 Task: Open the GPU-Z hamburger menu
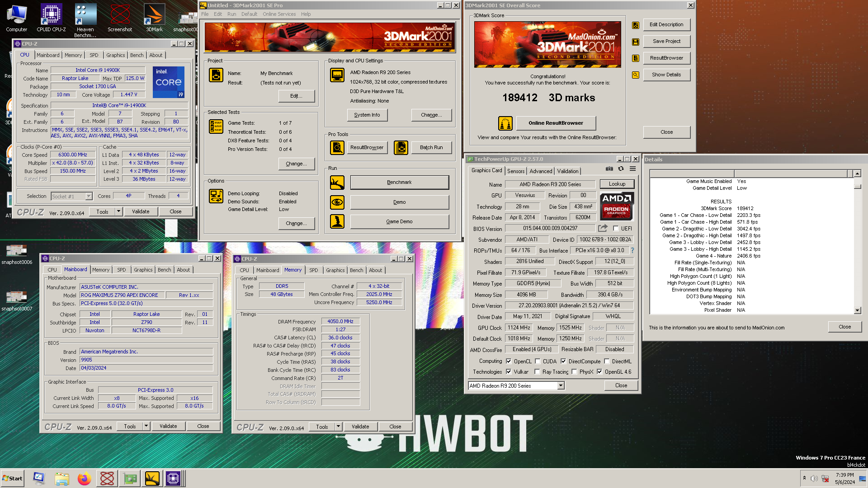(x=633, y=169)
